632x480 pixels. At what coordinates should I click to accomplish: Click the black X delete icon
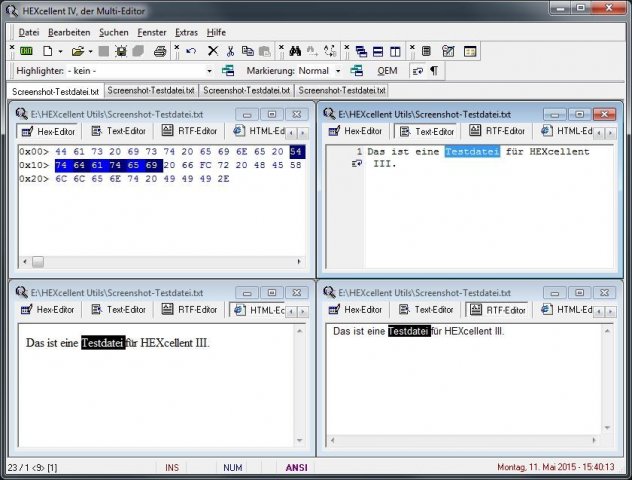(212, 51)
